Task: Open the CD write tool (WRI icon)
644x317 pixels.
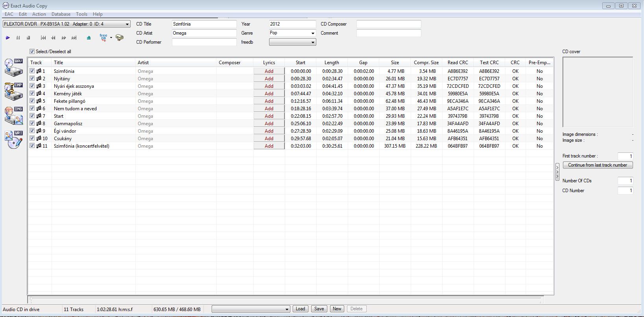Action: [x=14, y=139]
